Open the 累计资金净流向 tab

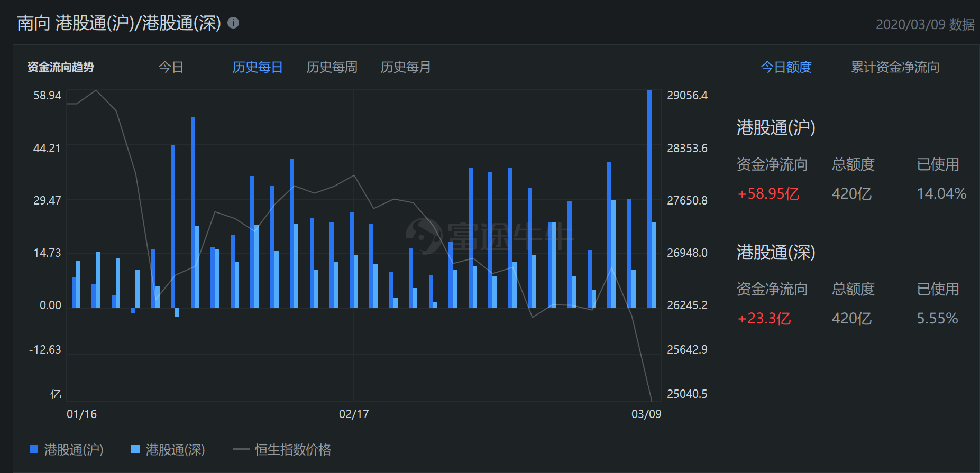(895, 67)
